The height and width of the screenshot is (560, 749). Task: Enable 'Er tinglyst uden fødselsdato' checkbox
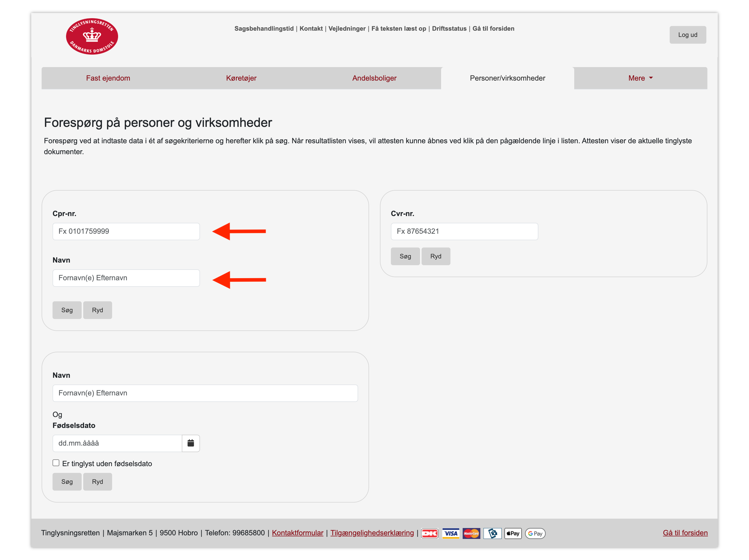tap(56, 463)
